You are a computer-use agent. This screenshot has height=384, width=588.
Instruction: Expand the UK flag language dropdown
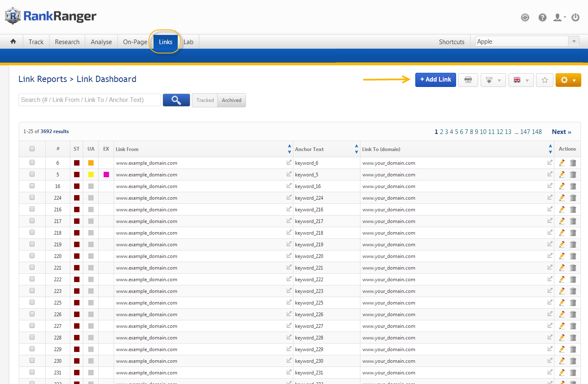coord(521,80)
